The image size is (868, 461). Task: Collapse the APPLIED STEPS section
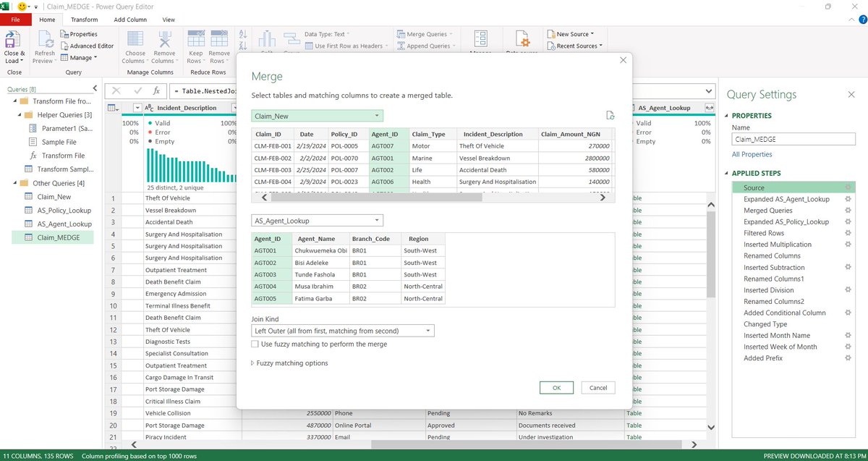point(727,174)
